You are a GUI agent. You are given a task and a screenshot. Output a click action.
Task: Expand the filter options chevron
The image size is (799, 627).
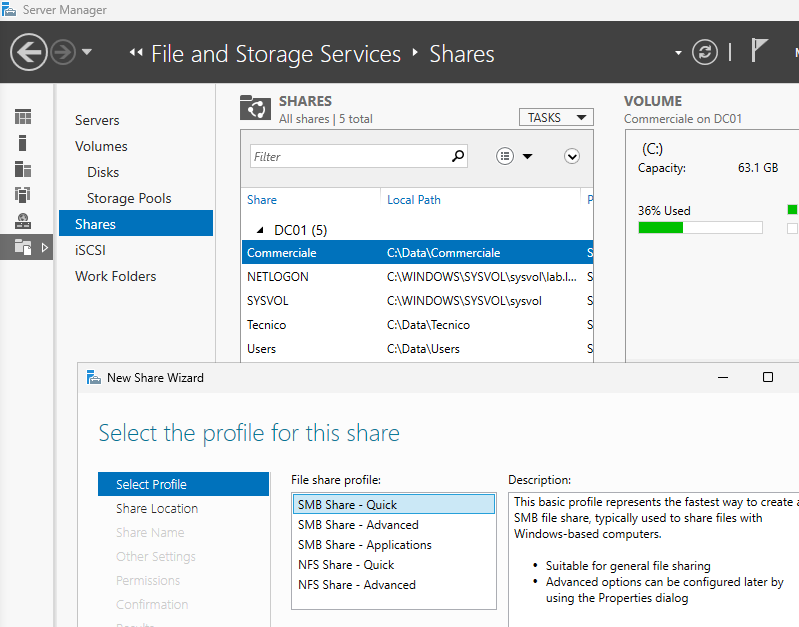point(572,156)
